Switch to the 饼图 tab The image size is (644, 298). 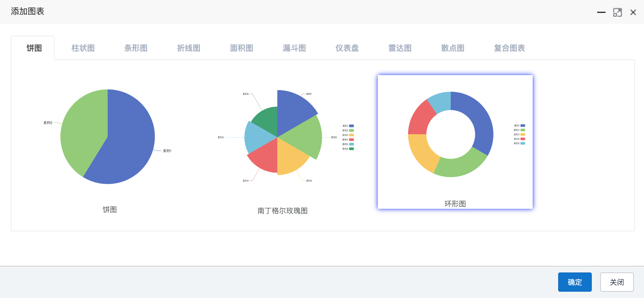tap(34, 48)
